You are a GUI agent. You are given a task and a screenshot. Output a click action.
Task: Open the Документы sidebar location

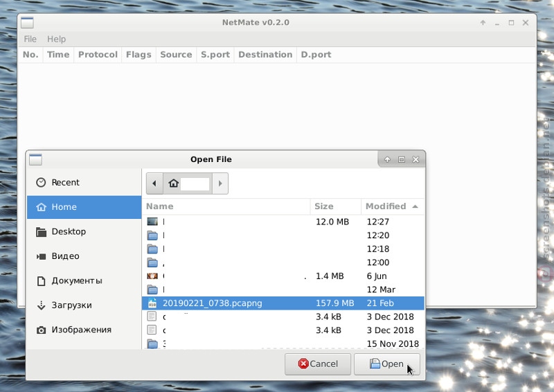pos(84,280)
